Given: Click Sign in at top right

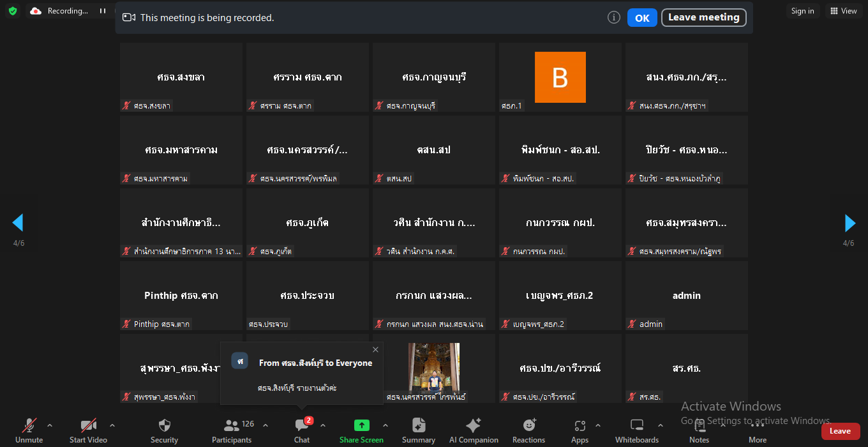Looking at the screenshot, I should point(802,11).
